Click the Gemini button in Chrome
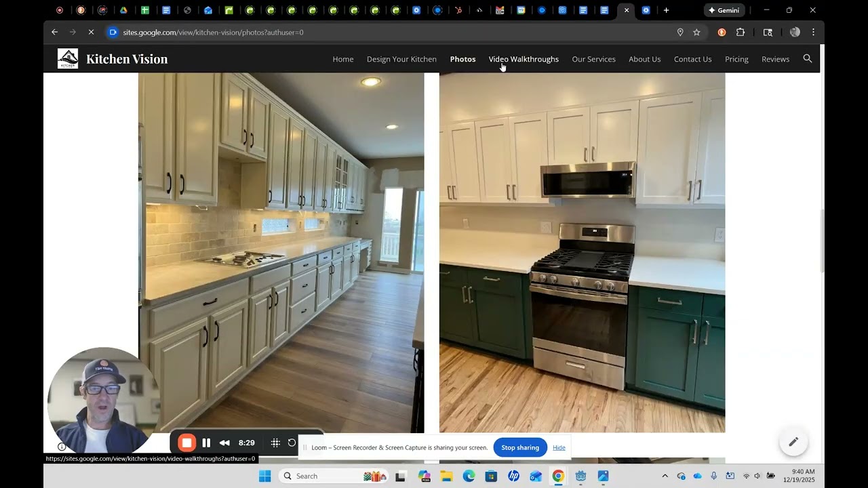This screenshot has width=868, height=488. [724, 10]
